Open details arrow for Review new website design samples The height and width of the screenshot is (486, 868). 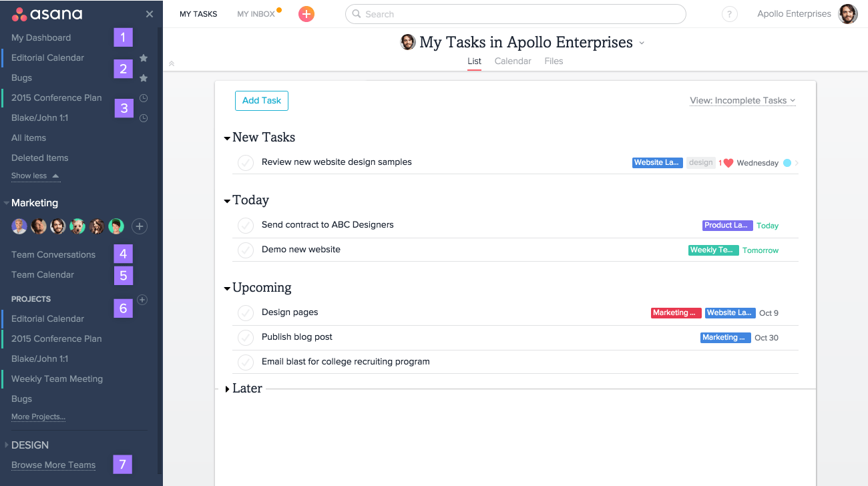797,163
